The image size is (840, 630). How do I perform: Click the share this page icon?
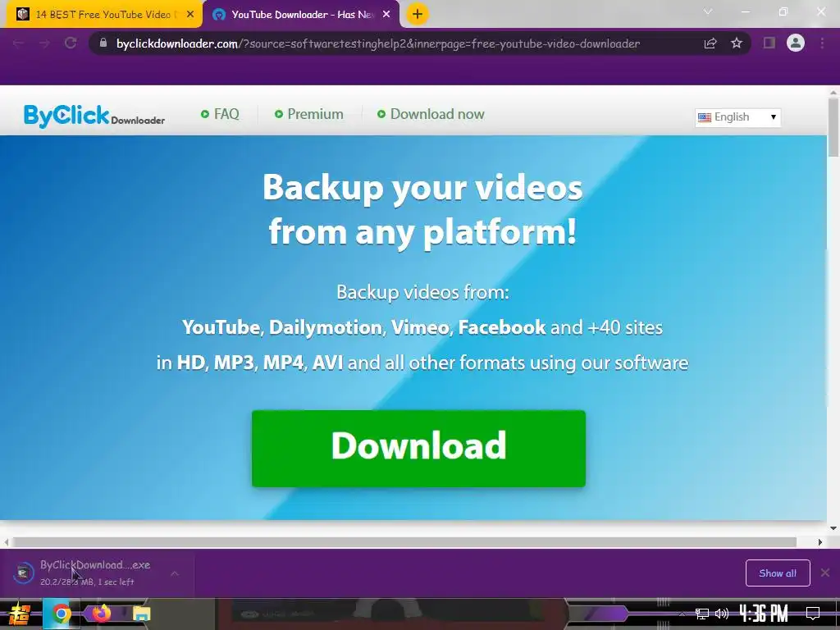710,43
